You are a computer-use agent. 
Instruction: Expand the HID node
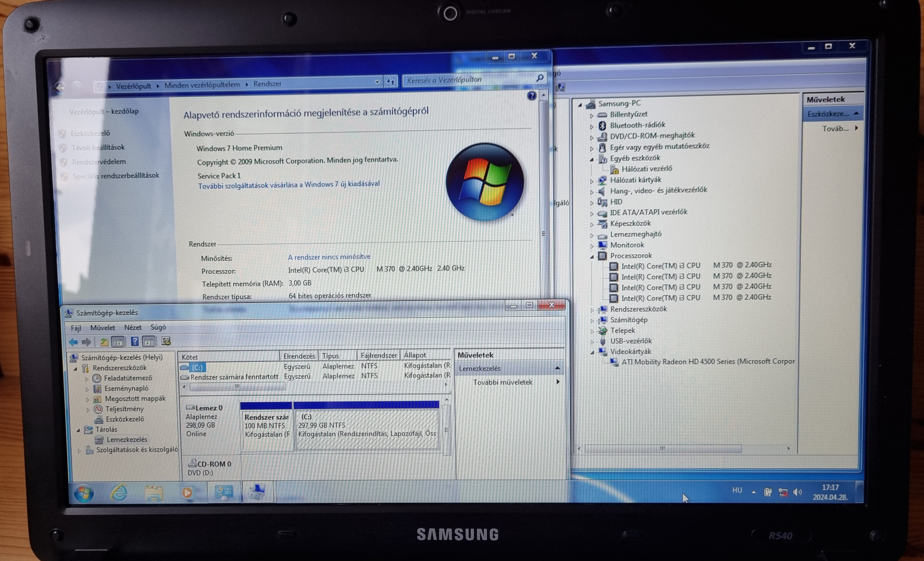pos(591,203)
